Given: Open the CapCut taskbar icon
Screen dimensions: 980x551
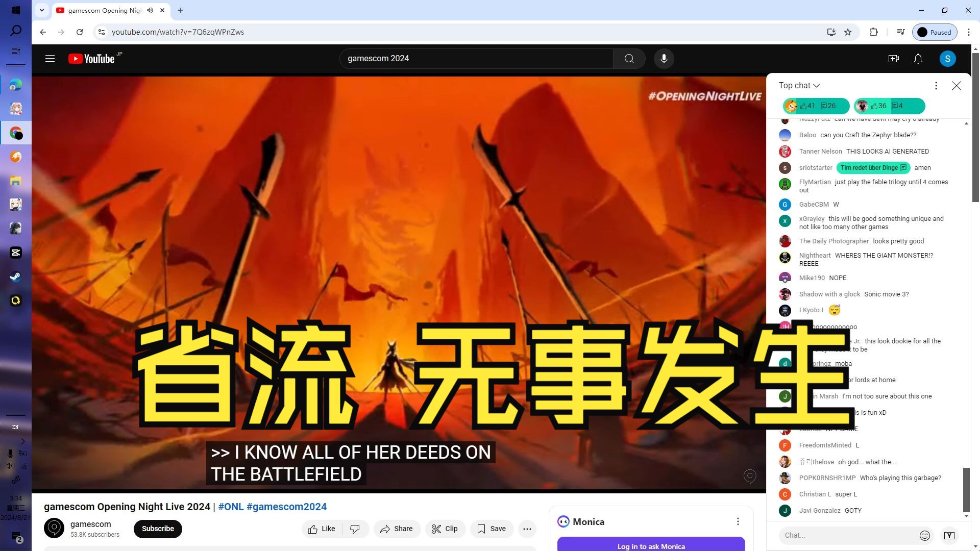Looking at the screenshot, I should [x=15, y=253].
